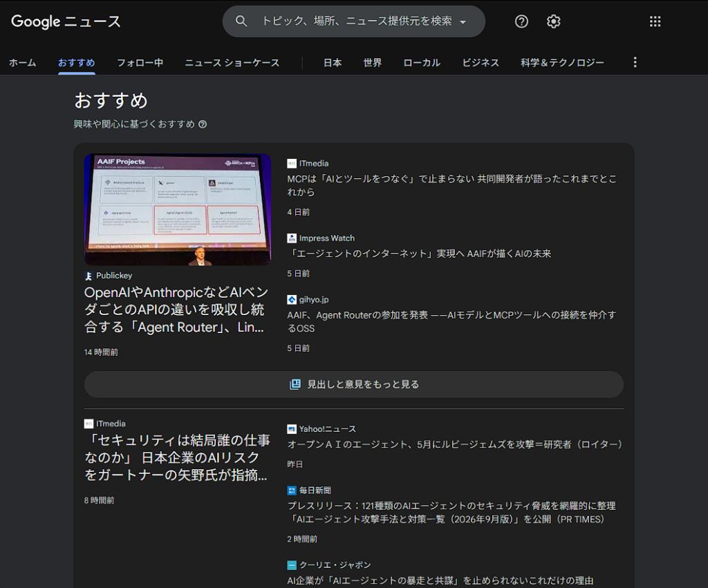Open the プレスリリース：121種類のAIエージェント article
708x588 pixels.
(451, 512)
